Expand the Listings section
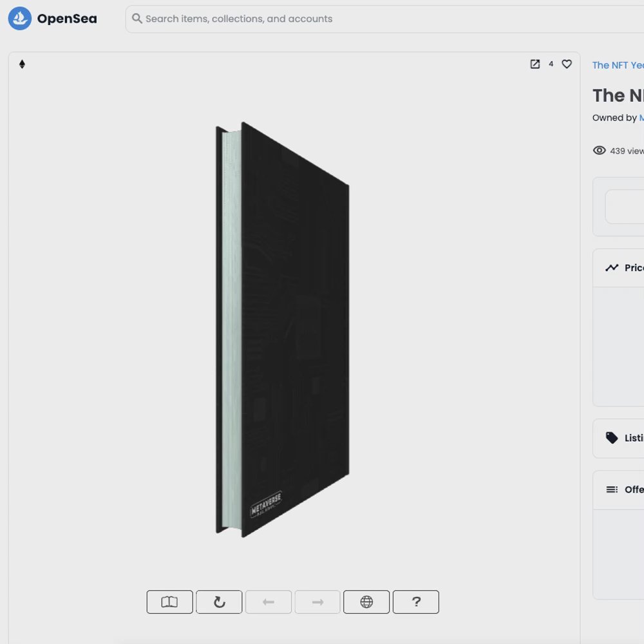The width and height of the screenshot is (644, 644). (618, 438)
